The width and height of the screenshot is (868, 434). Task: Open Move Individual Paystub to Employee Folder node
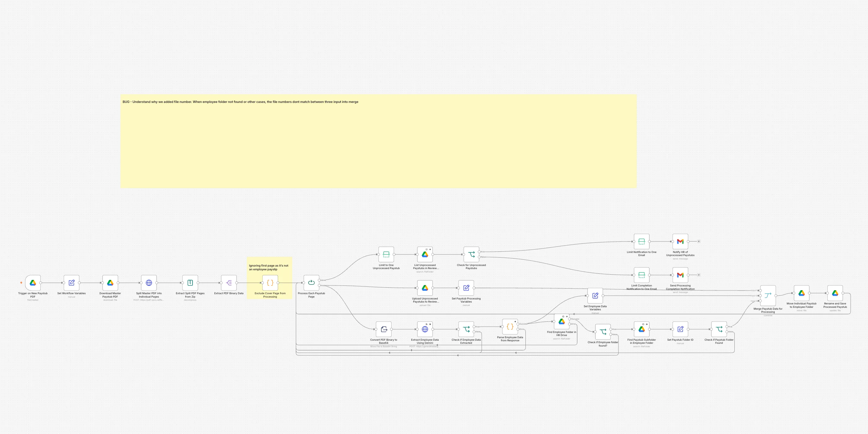802,293
